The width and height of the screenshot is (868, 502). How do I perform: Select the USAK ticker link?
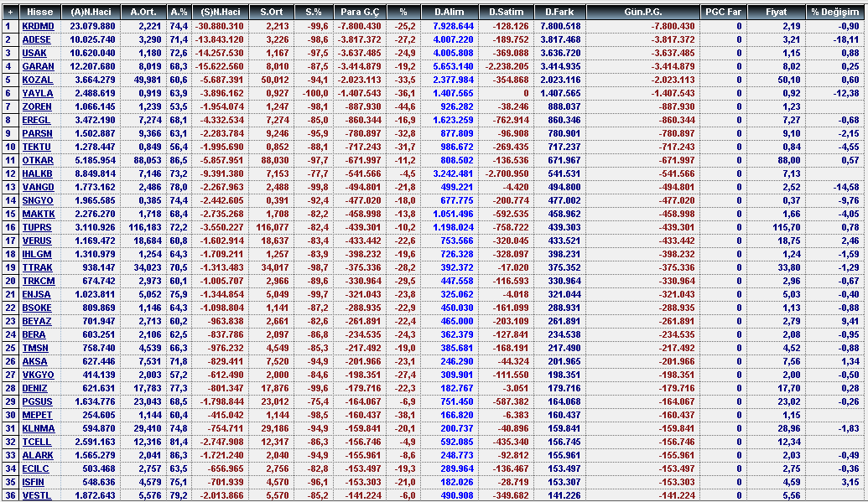pos(34,53)
